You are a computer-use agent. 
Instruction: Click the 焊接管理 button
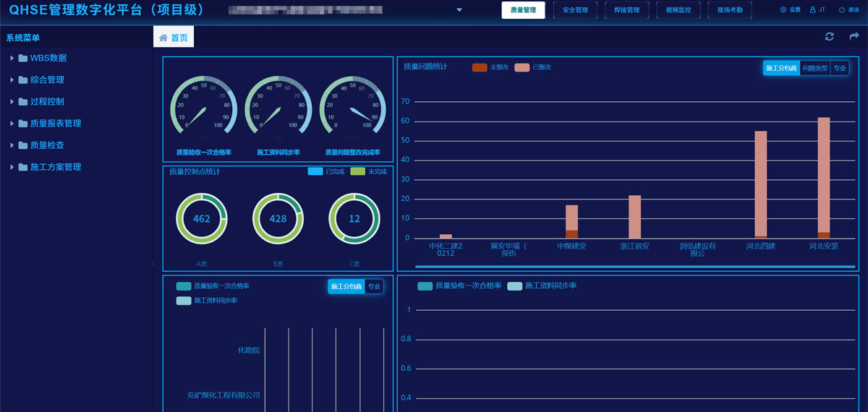point(626,10)
